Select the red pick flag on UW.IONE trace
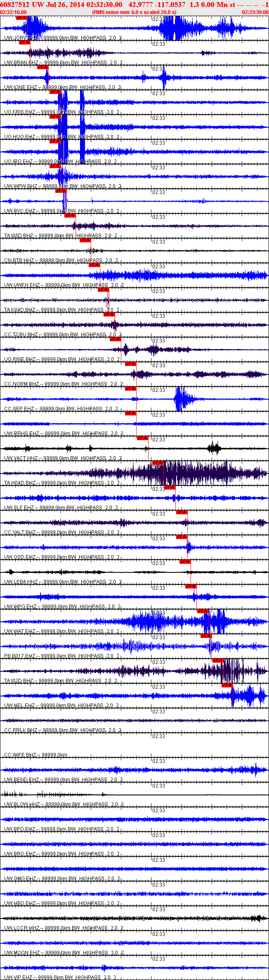269x980 pixels. (43, 67)
